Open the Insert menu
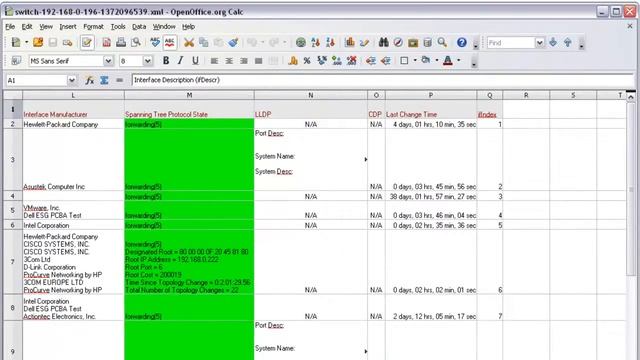Viewport: 640px width, 360px height. [x=68, y=27]
